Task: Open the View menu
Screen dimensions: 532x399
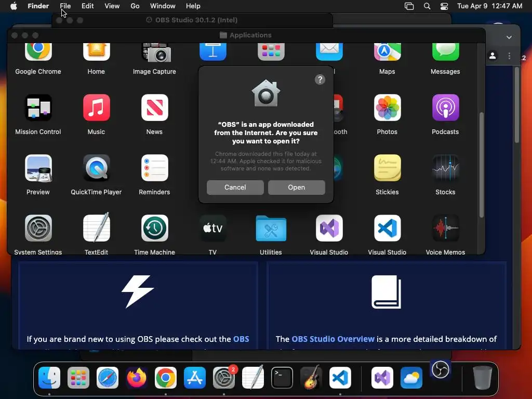Action: (x=112, y=6)
